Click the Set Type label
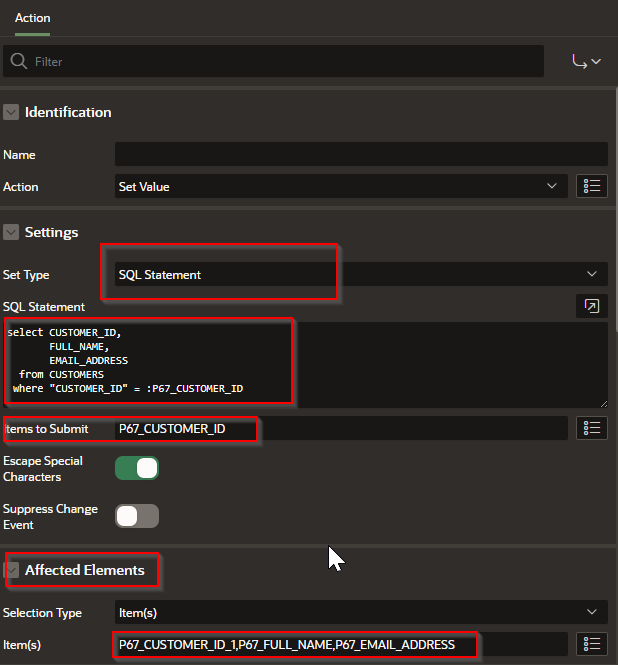618x665 pixels. click(26, 275)
